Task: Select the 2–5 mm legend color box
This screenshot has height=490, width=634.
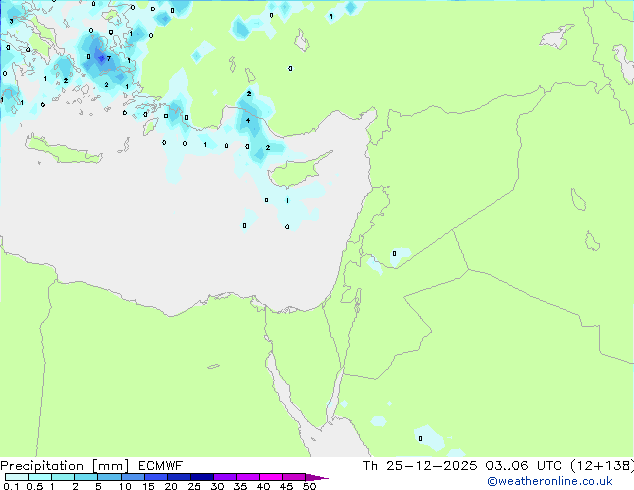Action: pos(86,477)
